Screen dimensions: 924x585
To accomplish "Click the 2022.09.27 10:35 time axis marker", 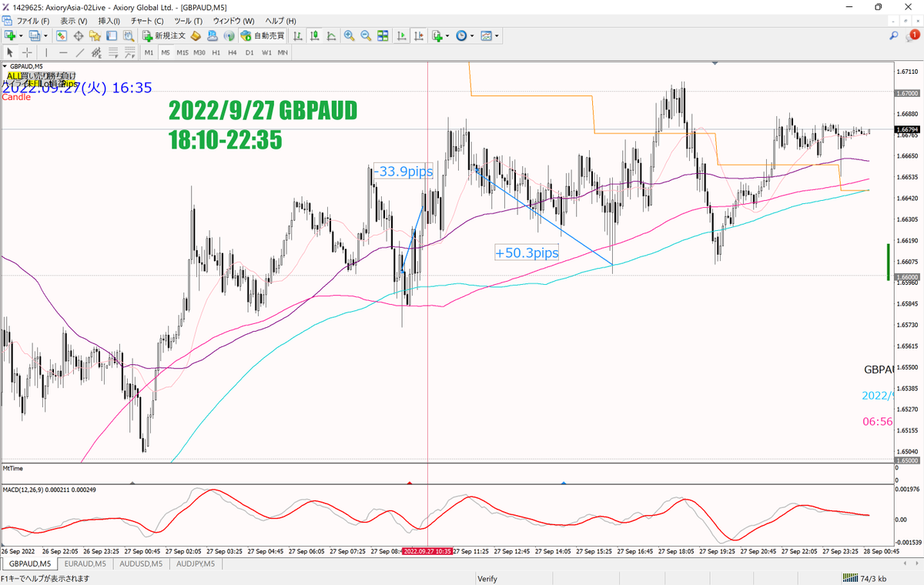I will point(427,551).
